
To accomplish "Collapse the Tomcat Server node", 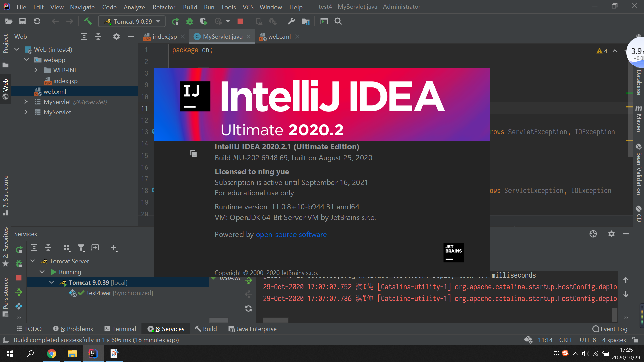I will click(33, 261).
